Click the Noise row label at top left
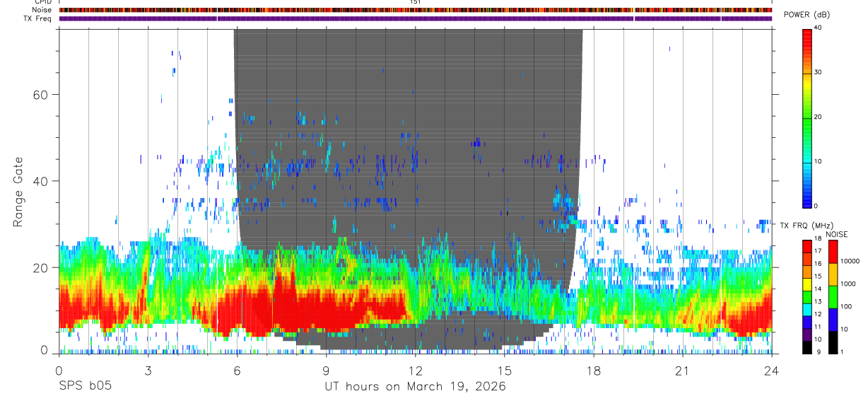 (x=42, y=11)
